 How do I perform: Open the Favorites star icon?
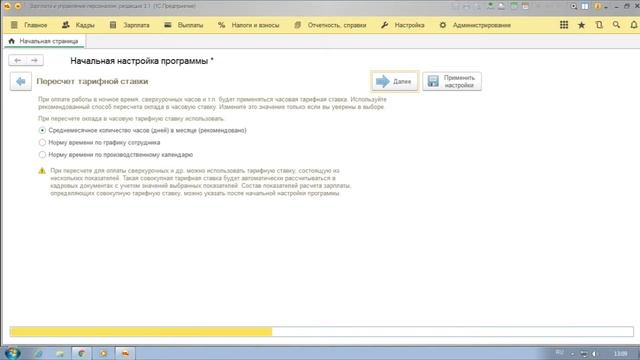581,25
